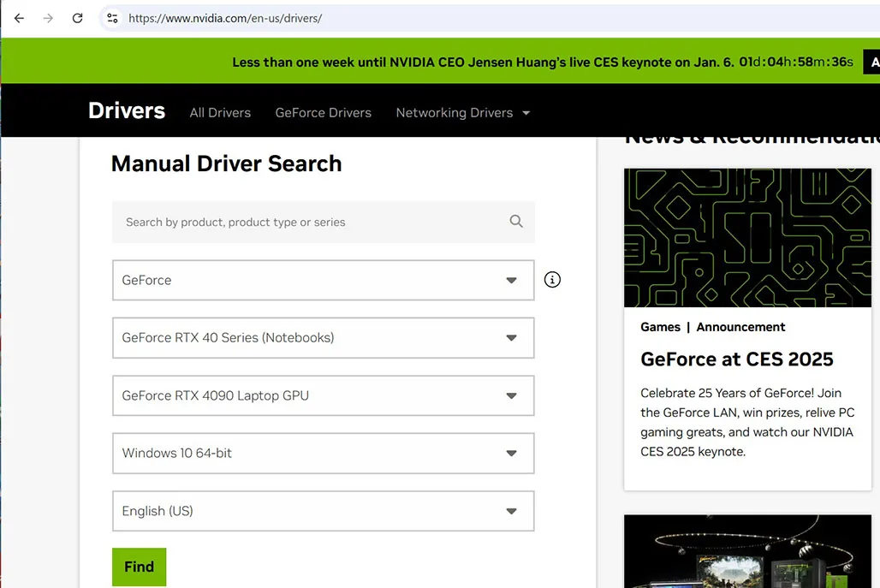880x588 pixels.
Task: Click into the product search field
Action: pyautogui.click(x=324, y=223)
